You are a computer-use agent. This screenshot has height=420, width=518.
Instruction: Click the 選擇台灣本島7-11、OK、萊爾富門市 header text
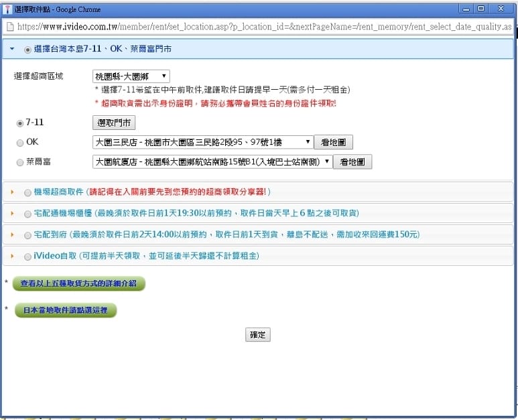pos(103,49)
